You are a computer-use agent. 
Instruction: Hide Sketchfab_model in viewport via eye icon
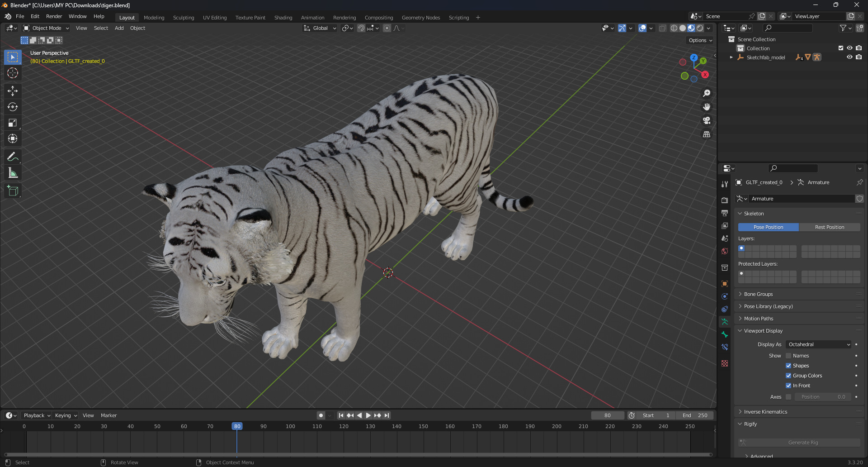click(x=849, y=57)
